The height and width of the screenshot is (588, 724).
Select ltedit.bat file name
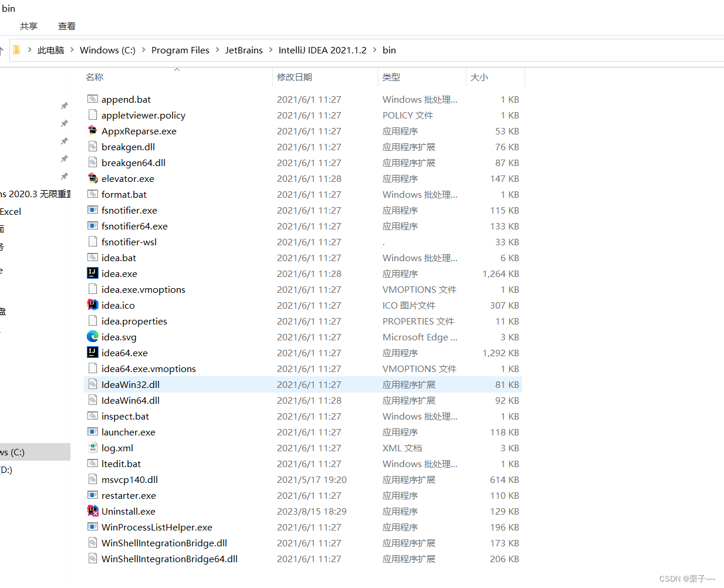pos(121,464)
